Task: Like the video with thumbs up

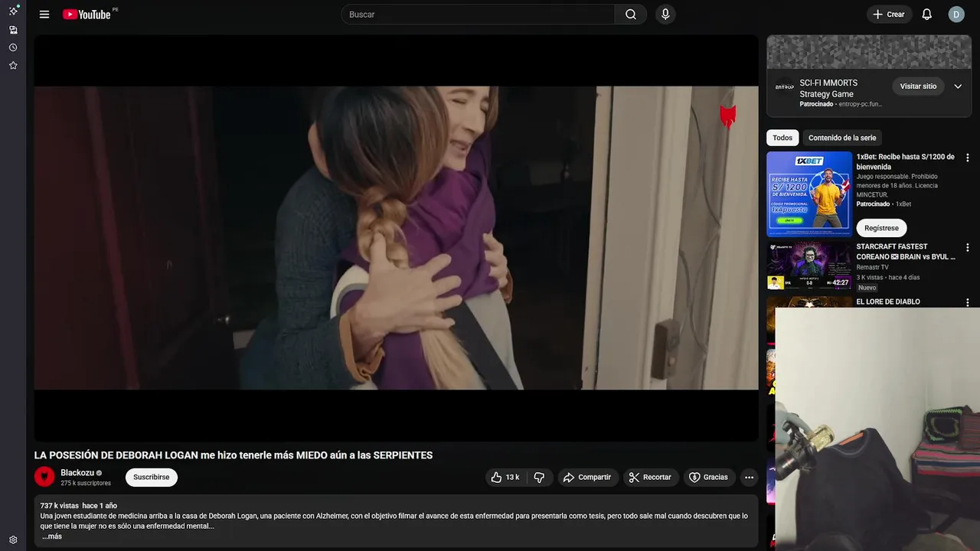Action: click(505, 478)
